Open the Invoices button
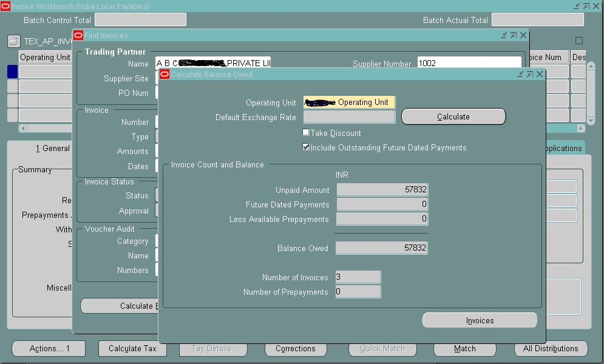This screenshot has width=604, height=364. coord(479,320)
